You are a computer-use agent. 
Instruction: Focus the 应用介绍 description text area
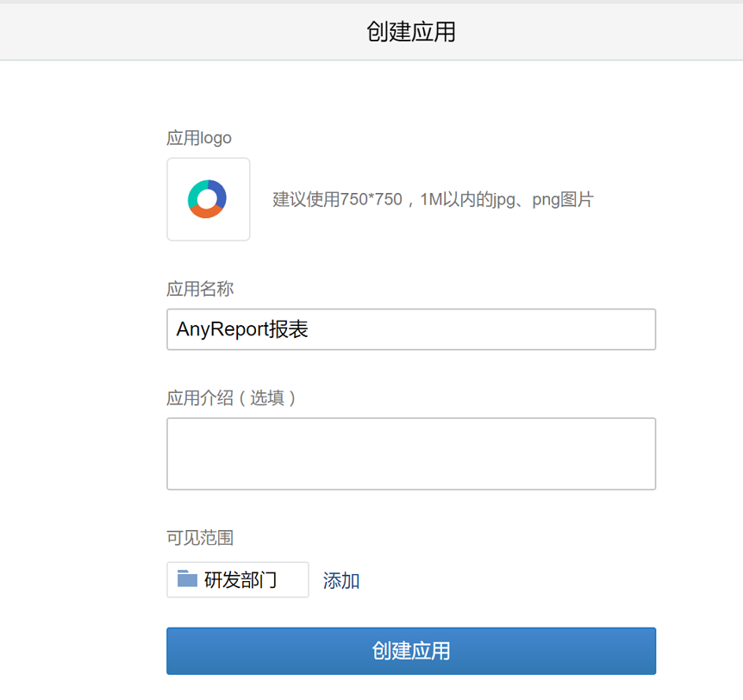coord(411,453)
